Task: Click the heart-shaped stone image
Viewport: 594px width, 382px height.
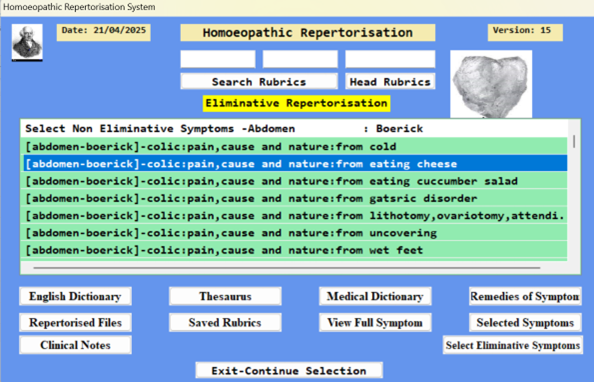Action: [x=491, y=84]
